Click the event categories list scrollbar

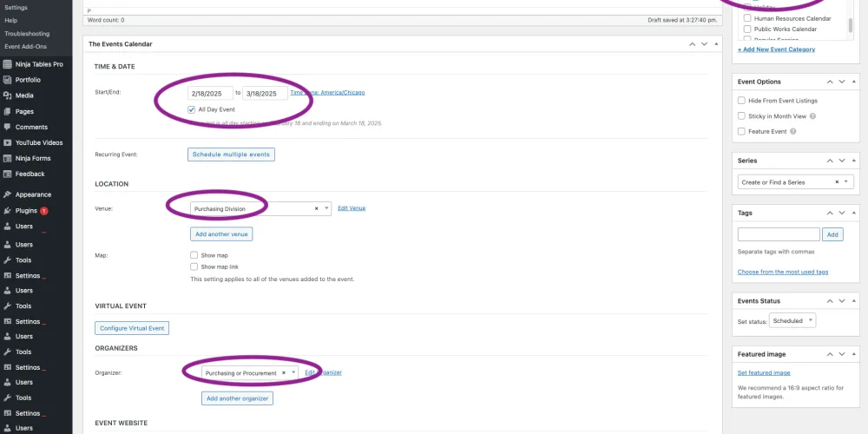pyautogui.click(x=850, y=26)
